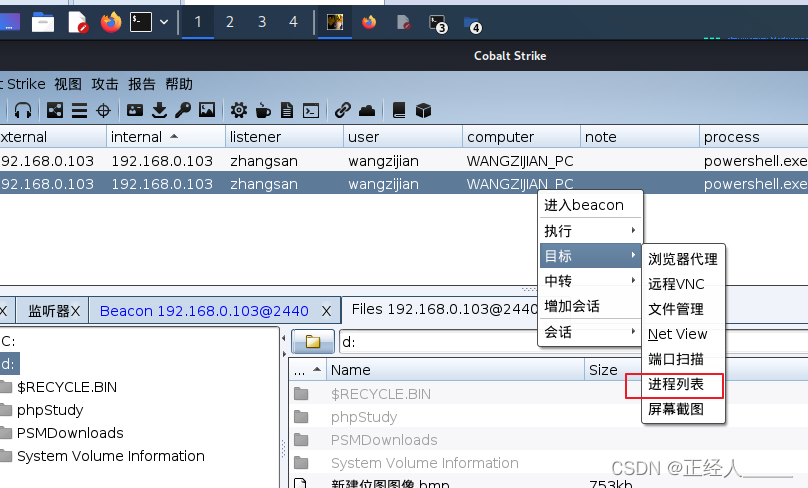Select phpStudy folder in left tree
Image resolution: width=808 pixels, height=488 pixels.
tap(50, 410)
